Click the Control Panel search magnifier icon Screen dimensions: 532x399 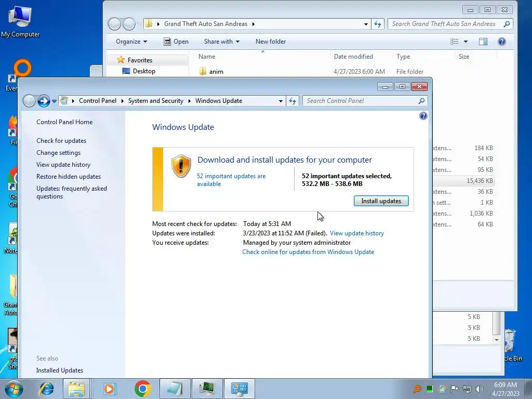pos(422,101)
